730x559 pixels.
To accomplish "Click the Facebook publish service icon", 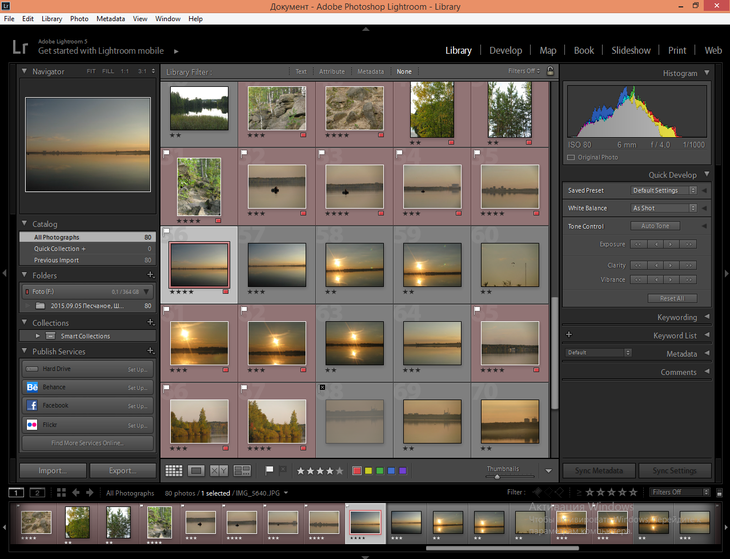I will coord(31,406).
